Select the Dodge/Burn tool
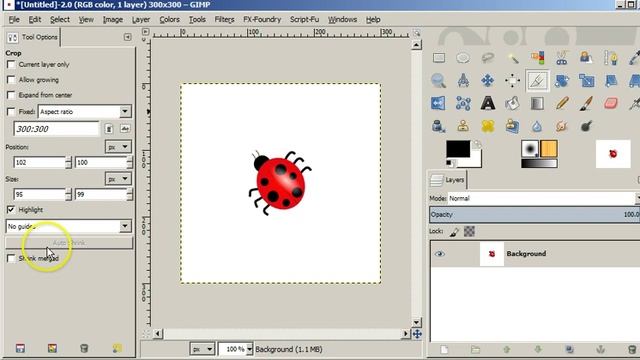 pos(586,126)
